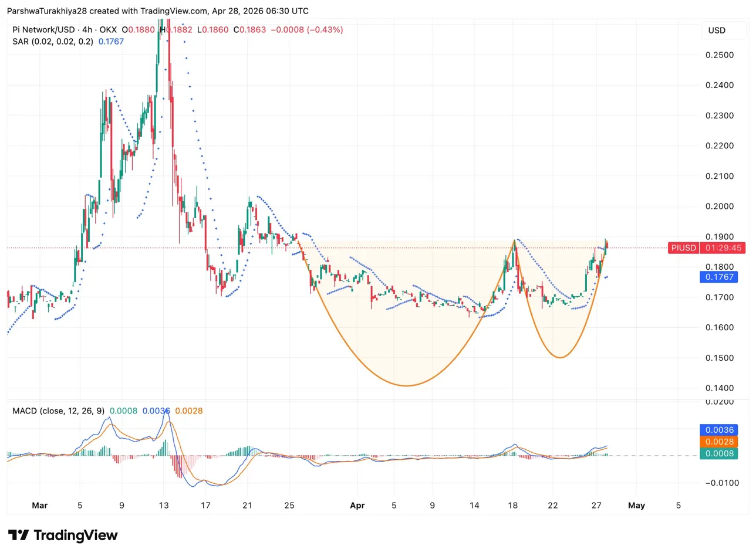This screenshot has height=556, width=756.
Task: Click the orange 0.0028 MACD signal badge
Action: pyautogui.click(x=718, y=441)
